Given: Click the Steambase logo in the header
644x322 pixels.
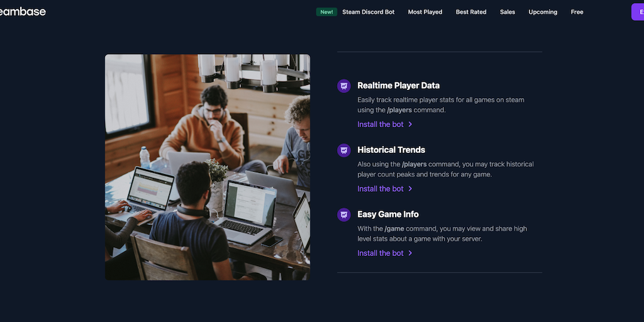Looking at the screenshot, I should (x=23, y=11).
